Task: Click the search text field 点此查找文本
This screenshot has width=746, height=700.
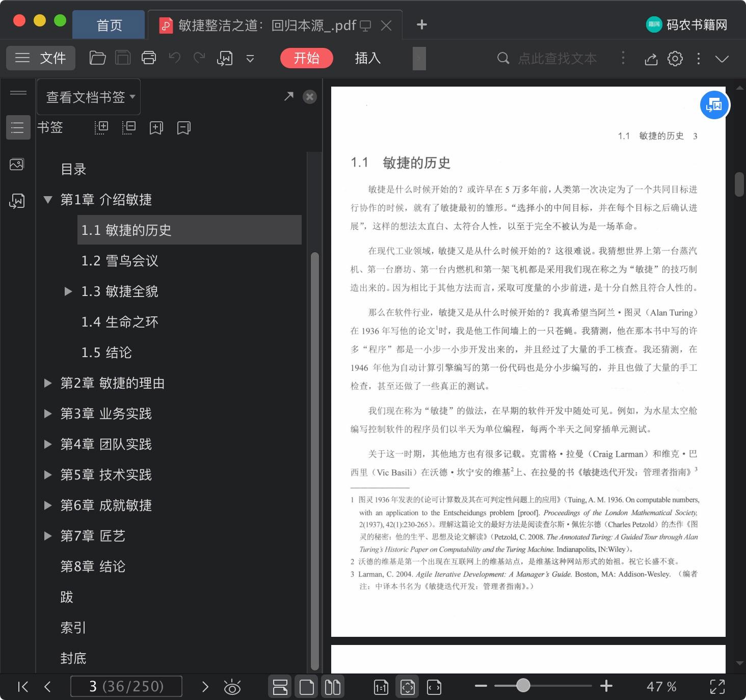Action: point(557,59)
